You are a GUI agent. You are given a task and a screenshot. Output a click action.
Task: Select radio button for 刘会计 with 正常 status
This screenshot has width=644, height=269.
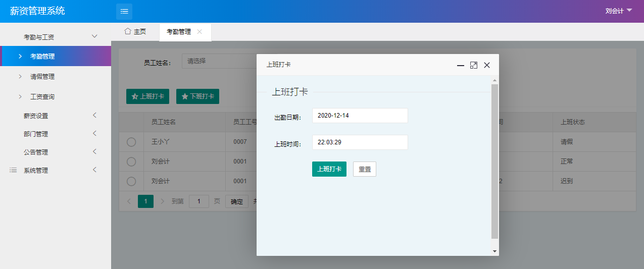[x=131, y=162]
